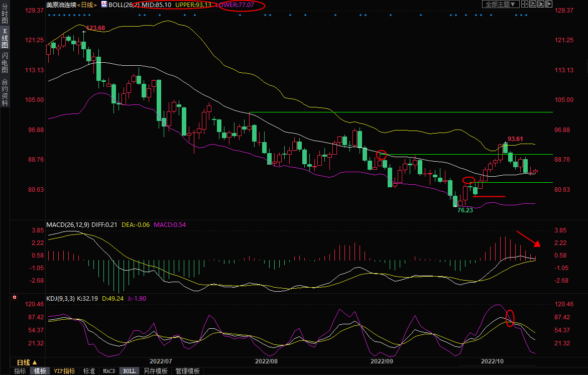The image size is (588, 375).
Task: Click the rightmost exit-arrow chart toolbar icon
Action: pyautogui.click(x=549, y=4)
